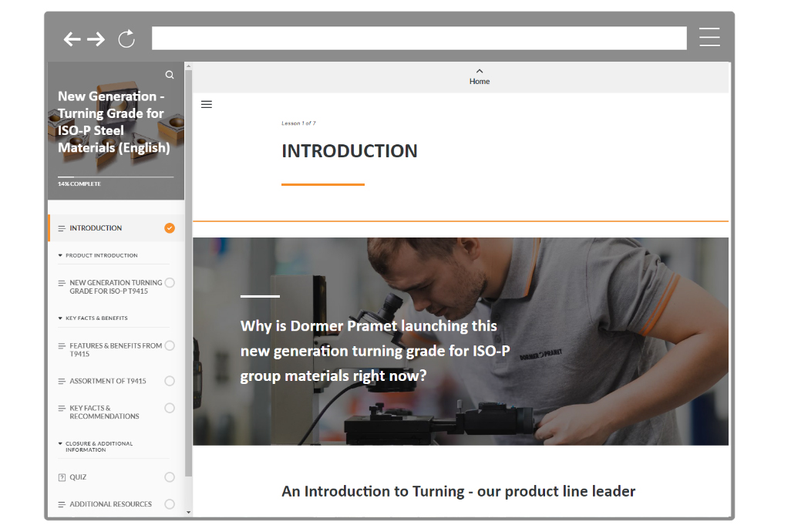798x532 pixels.
Task: Click the up chevron above Home
Action: 480,71
